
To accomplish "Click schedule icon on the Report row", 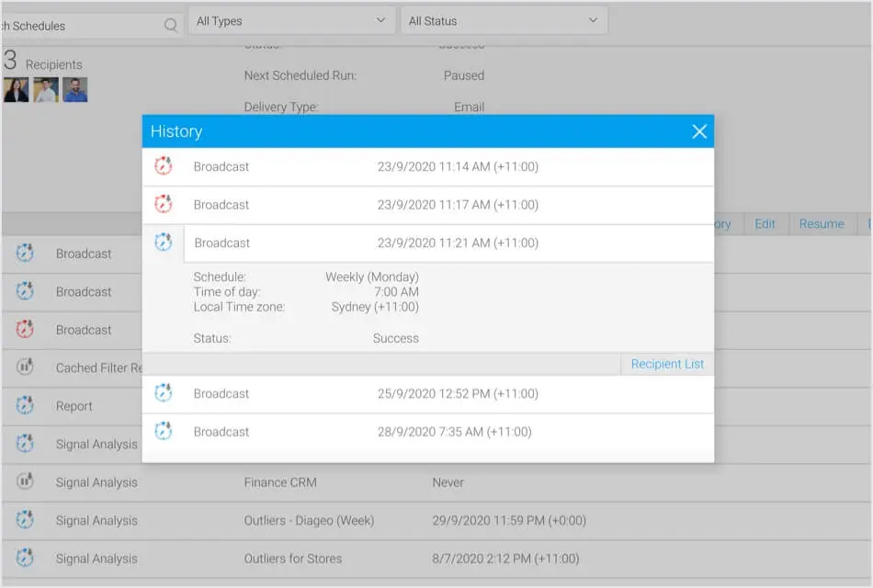I will (x=25, y=406).
